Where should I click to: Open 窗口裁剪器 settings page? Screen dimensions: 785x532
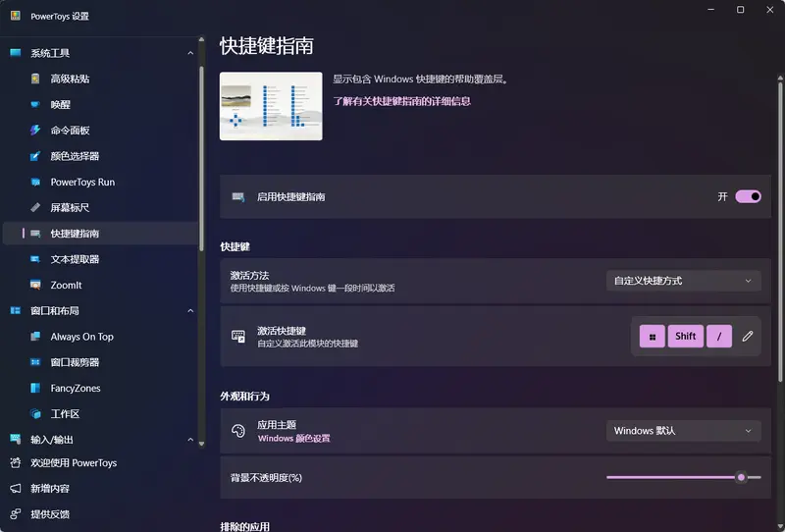[x=100, y=362]
